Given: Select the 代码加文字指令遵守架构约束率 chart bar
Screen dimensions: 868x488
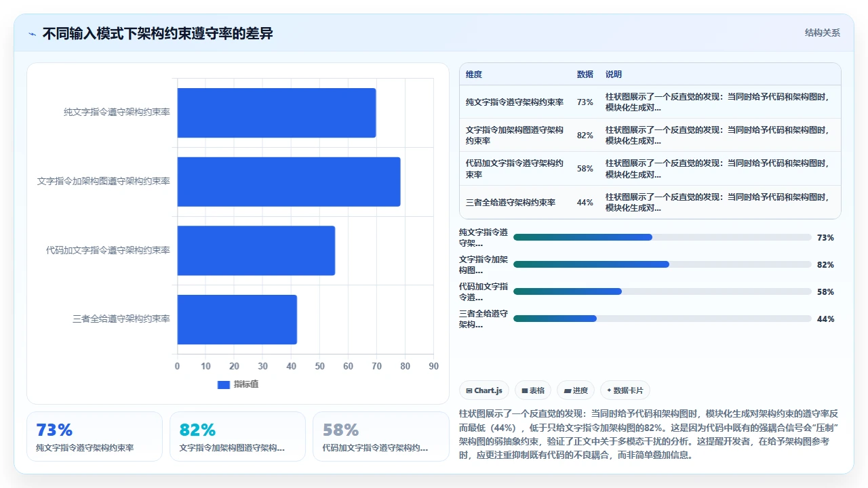Looking at the screenshot, I should pos(256,251).
